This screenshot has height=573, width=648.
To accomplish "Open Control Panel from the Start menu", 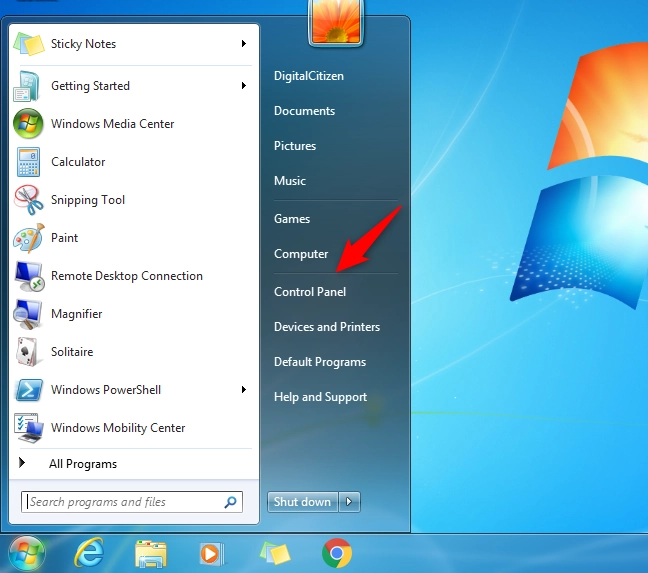I will click(x=310, y=292).
